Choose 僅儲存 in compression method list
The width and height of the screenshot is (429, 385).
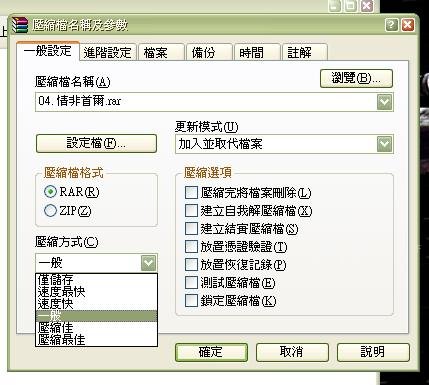(x=96, y=279)
